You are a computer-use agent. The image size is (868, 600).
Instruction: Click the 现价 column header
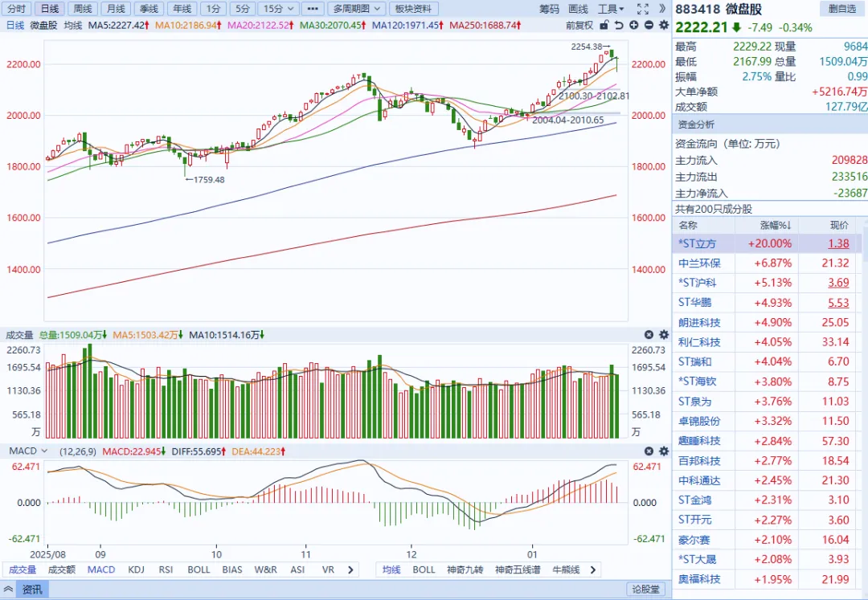(x=839, y=225)
